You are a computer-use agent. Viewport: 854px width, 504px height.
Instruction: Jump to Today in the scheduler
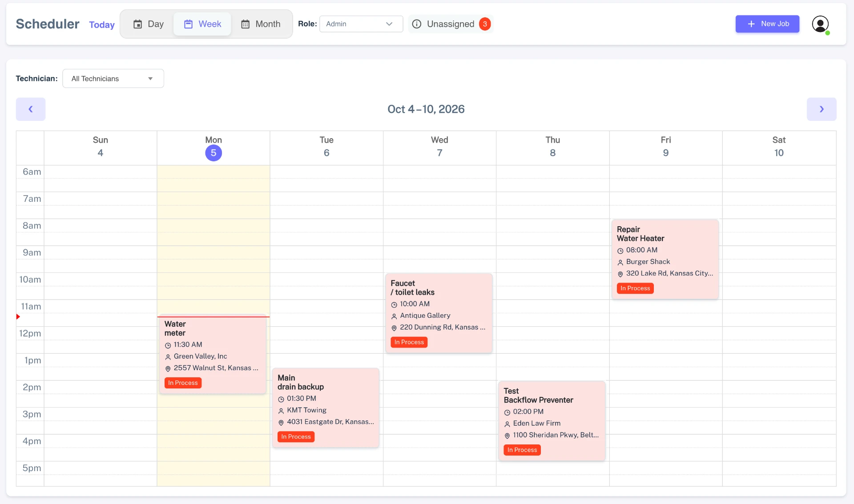tap(102, 24)
